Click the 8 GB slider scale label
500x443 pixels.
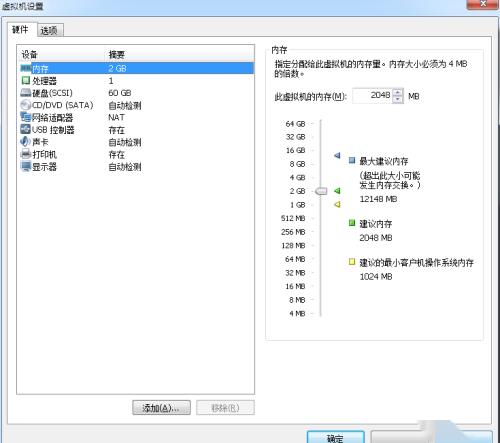[297, 164]
